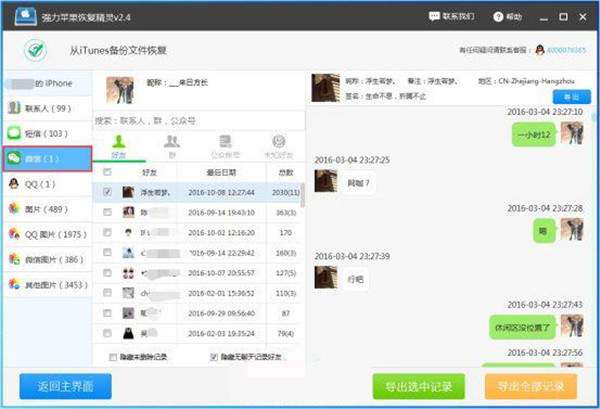Select the device entry 的 iPhone
Viewport: 600px width, 409px height.
coord(48,83)
